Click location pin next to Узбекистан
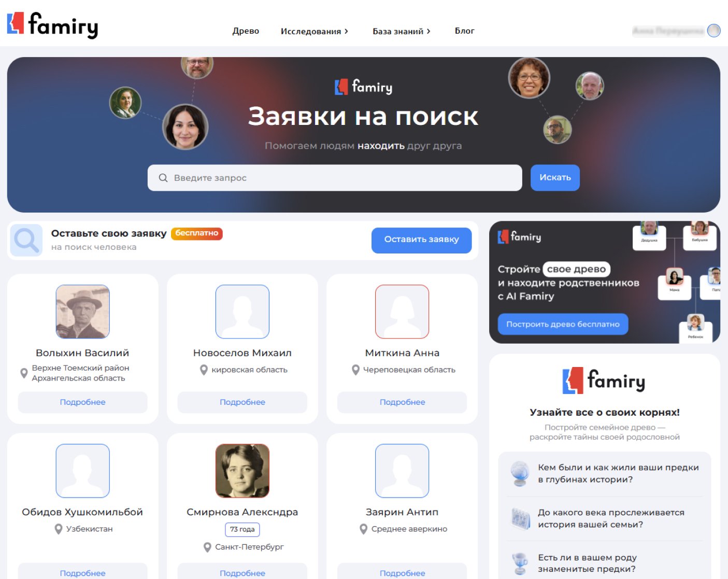728x579 pixels. coord(59,529)
